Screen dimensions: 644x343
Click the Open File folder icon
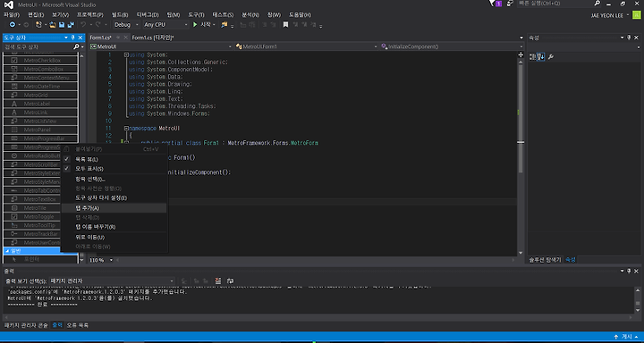pyautogui.click(x=53, y=25)
